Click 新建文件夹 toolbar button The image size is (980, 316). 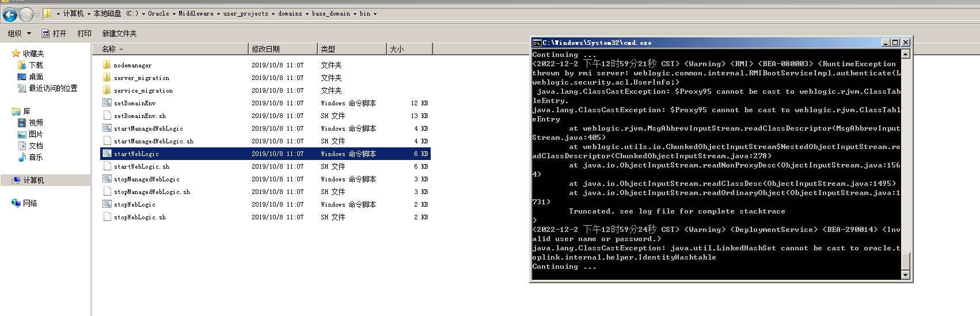pos(119,33)
